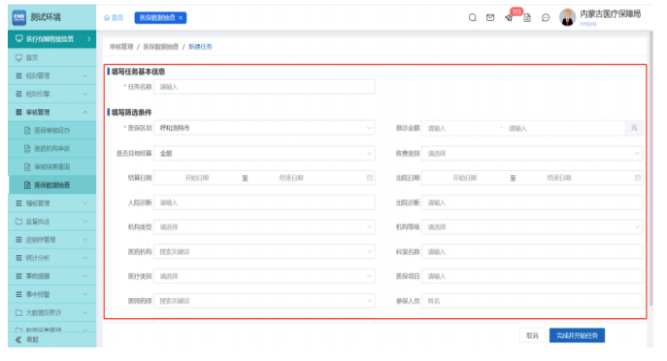Expand the 事前提醒 sidebar group chevron
The image size is (667, 361).
click(85, 276)
